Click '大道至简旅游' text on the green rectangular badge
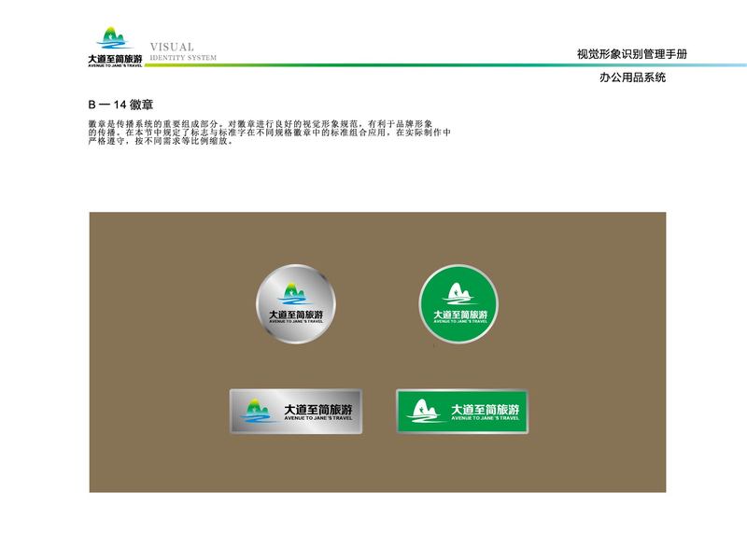Image resolution: width=747 pixels, height=560 pixels. pos(485,409)
